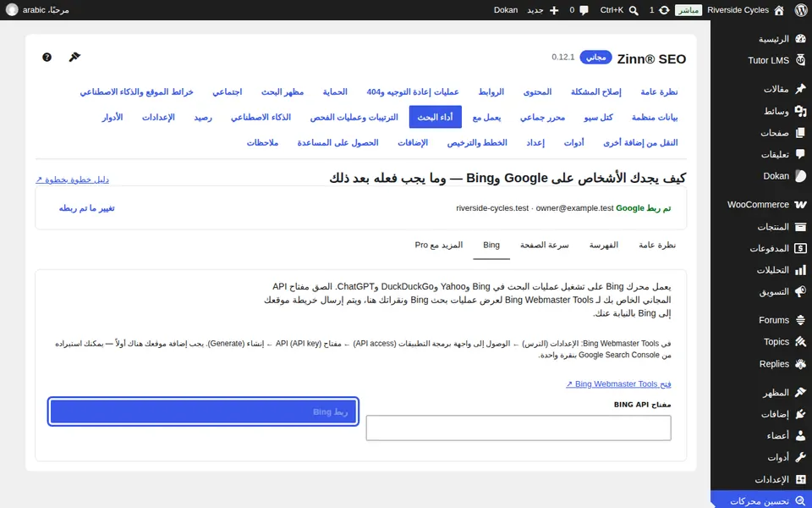
Task: Open the WooCommerce sidebar icon
Action: coord(801,205)
